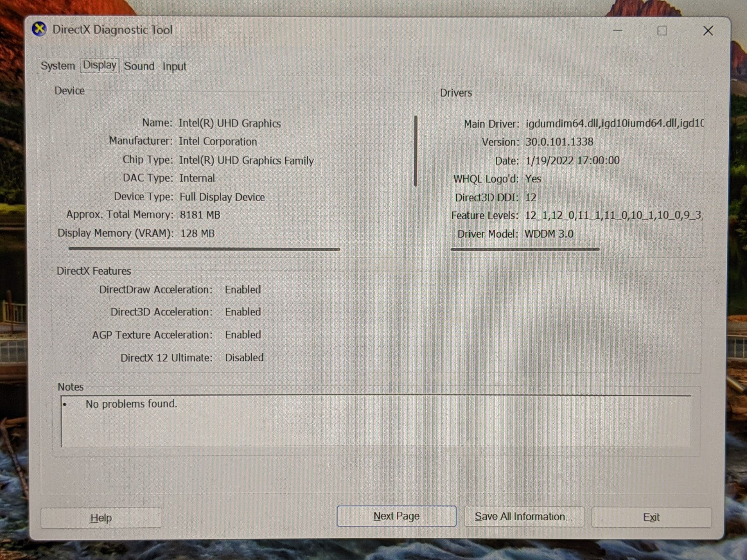
Task: Click the Feature Levels value text
Action: 613,216
